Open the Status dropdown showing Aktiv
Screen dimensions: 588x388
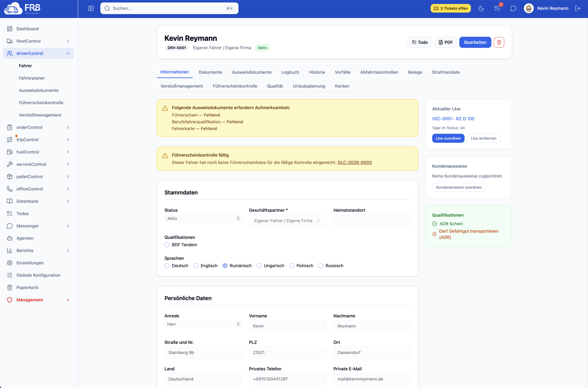click(x=203, y=219)
